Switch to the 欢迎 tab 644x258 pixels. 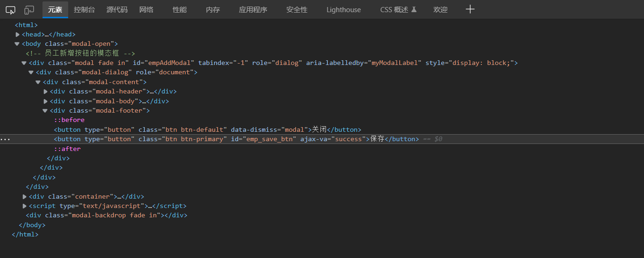(x=440, y=9)
